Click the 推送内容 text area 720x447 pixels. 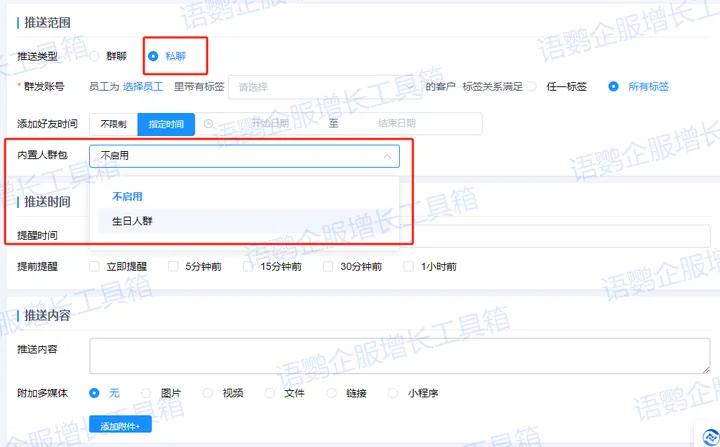pyautogui.click(x=399, y=356)
